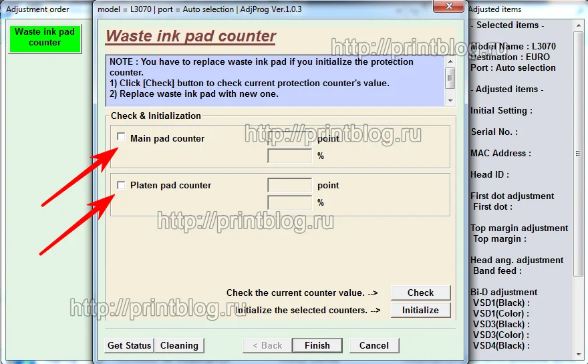588x364 pixels.
Task: Click the 'Initialize the selected counters' label
Action: (307, 310)
